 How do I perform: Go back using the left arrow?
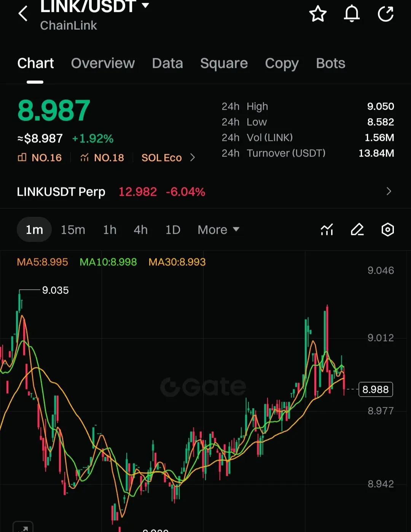coord(23,14)
